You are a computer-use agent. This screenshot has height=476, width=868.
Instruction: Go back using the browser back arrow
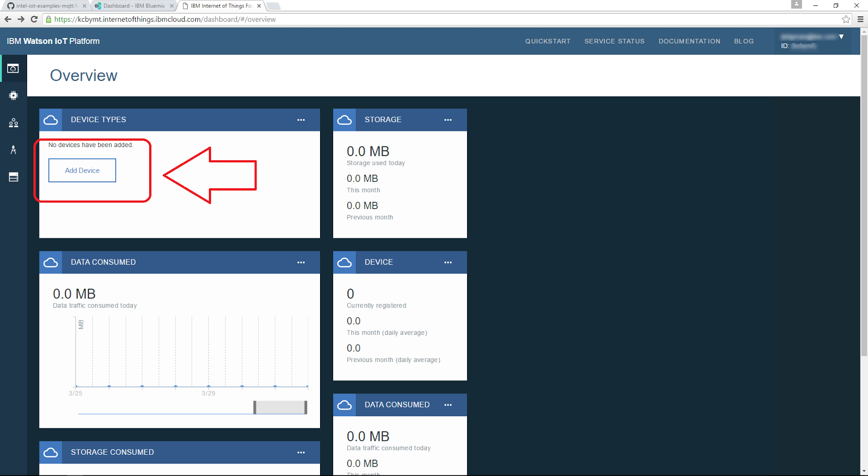[x=8, y=19]
